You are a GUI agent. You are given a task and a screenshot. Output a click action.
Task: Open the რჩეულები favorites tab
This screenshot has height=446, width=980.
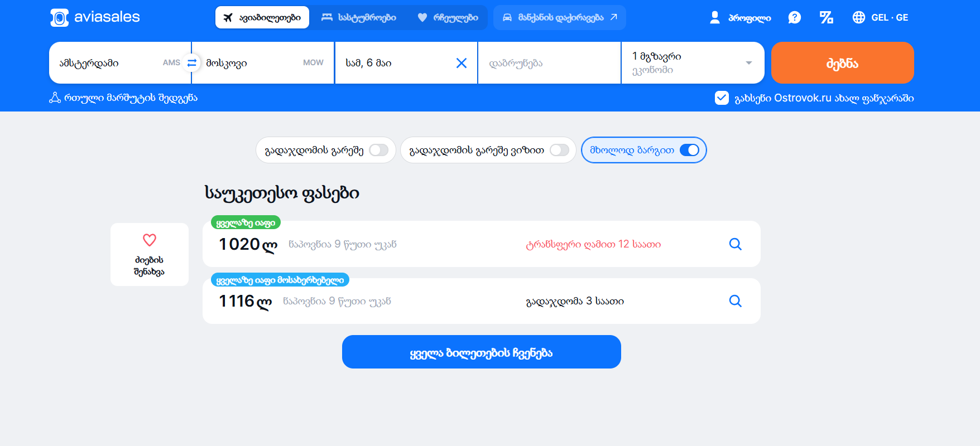click(x=448, y=17)
